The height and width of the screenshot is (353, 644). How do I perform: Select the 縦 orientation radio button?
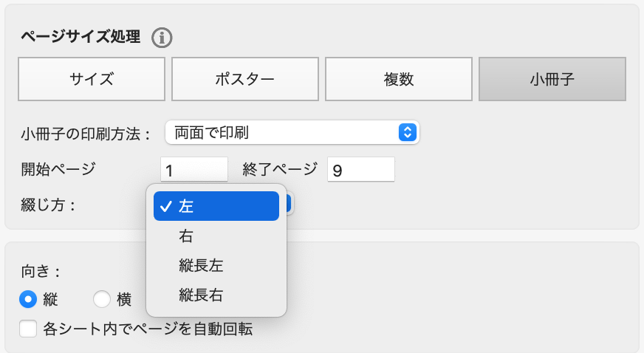point(29,300)
